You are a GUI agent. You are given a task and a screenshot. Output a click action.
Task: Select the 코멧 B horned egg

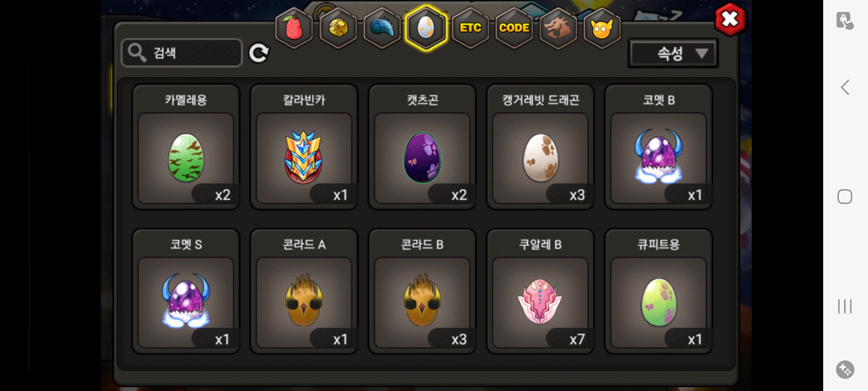click(x=659, y=147)
